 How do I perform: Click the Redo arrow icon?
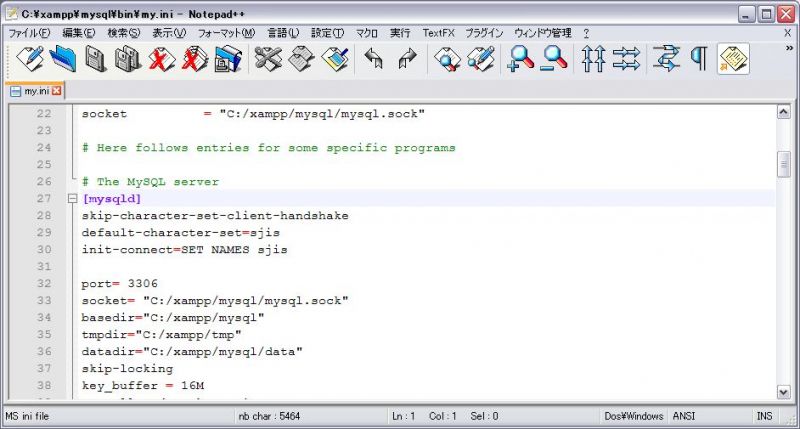click(x=406, y=60)
